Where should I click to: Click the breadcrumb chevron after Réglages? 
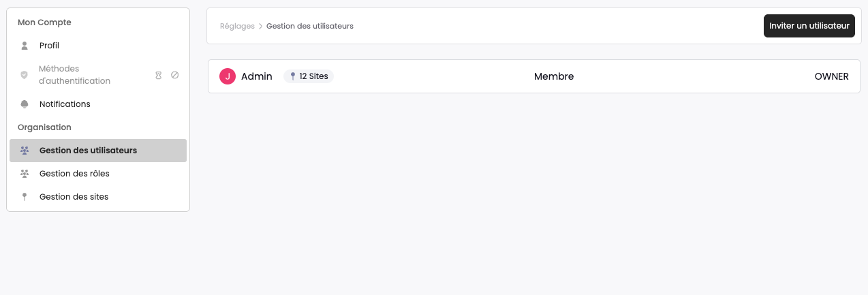[x=260, y=26]
